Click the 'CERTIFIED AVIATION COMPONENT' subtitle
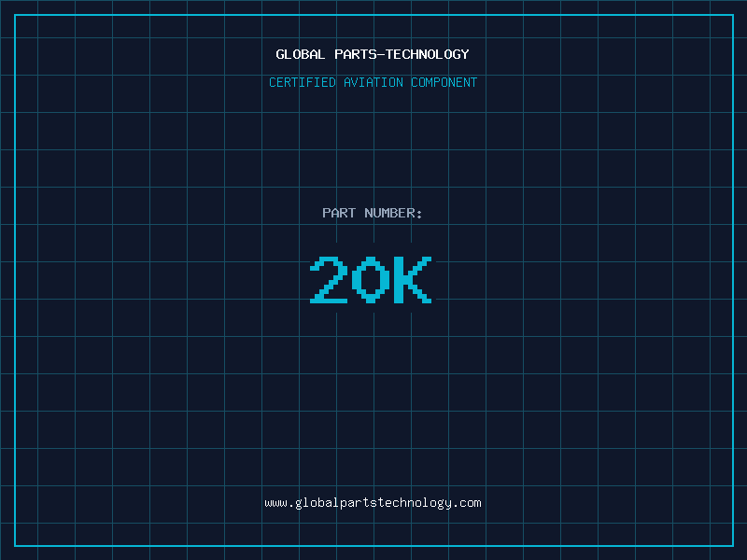 (x=373, y=82)
